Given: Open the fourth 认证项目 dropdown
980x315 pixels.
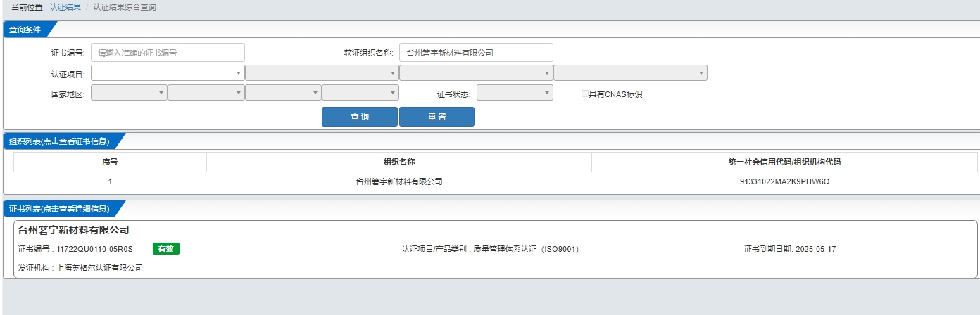Looking at the screenshot, I should tap(630, 72).
